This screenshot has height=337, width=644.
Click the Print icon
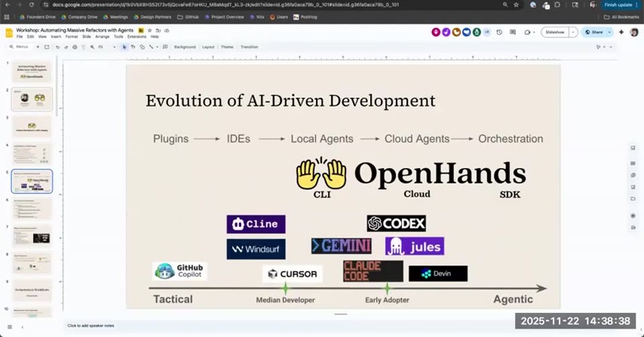pyautogui.click(x=74, y=47)
